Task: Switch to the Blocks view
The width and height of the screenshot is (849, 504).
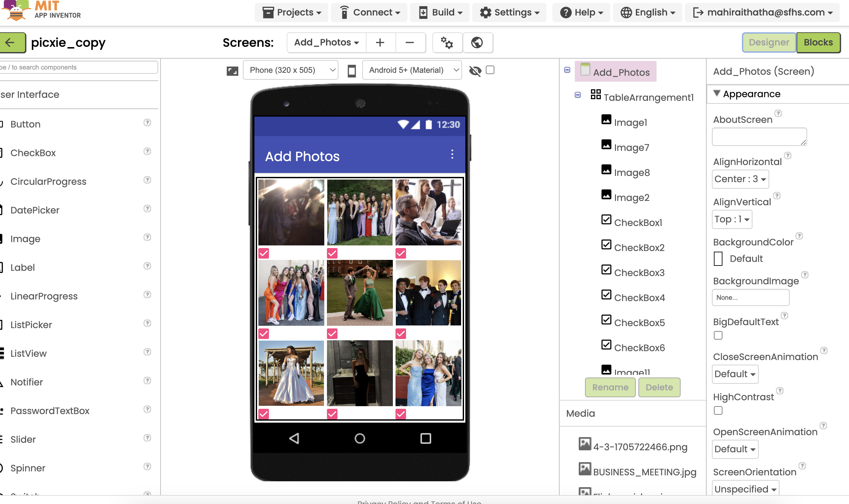Action: (x=818, y=42)
